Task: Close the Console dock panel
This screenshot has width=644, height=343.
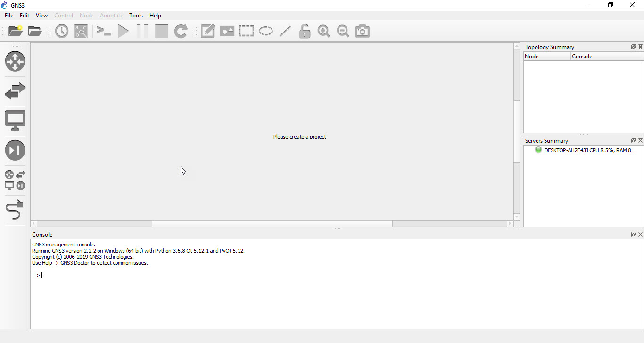Action: [x=640, y=235]
